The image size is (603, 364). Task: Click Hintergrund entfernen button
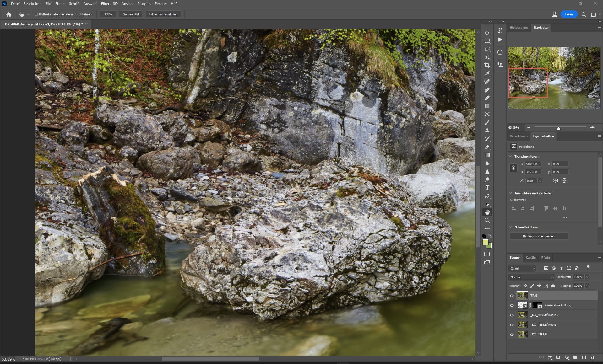538,236
